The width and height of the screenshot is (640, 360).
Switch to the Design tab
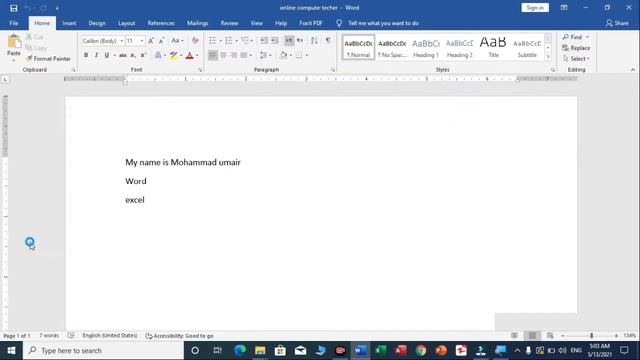[97, 23]
